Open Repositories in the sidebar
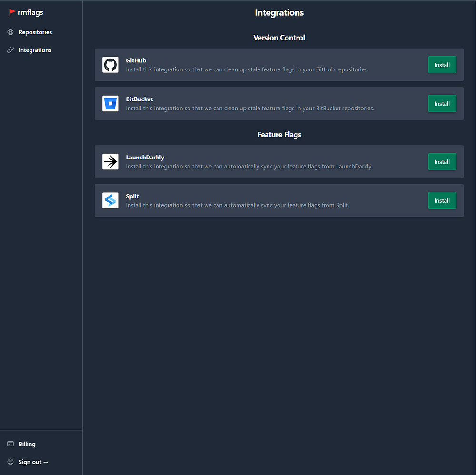 pyautogui.click(x=35, y=32)
